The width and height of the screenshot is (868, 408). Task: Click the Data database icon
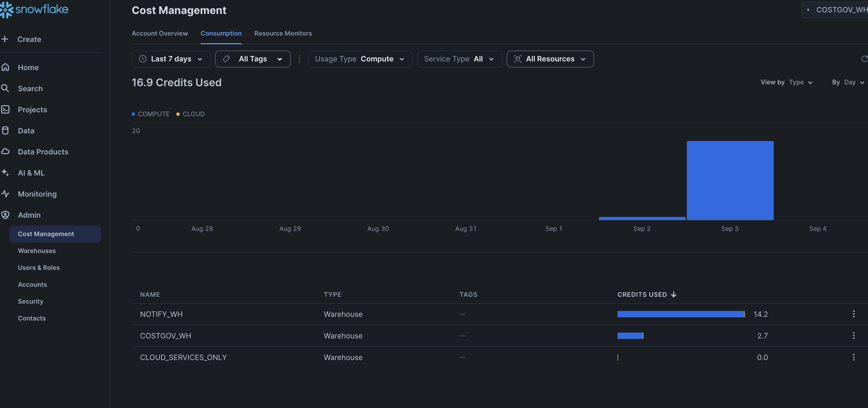(x=5, y=130)
